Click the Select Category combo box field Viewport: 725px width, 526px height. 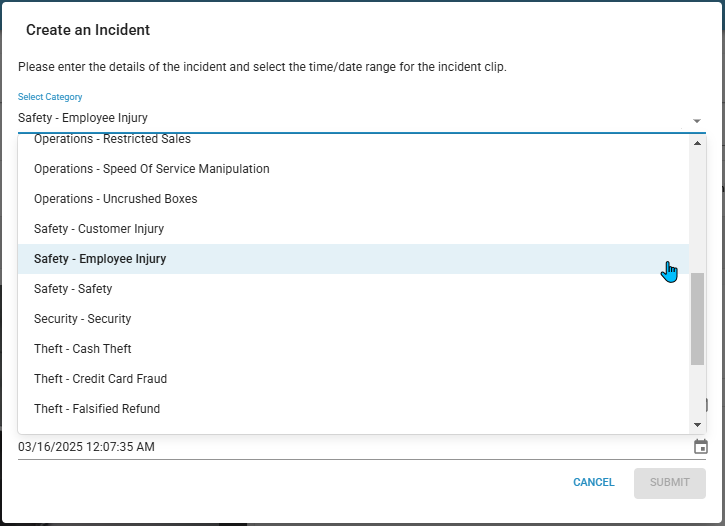click(362, 118)
